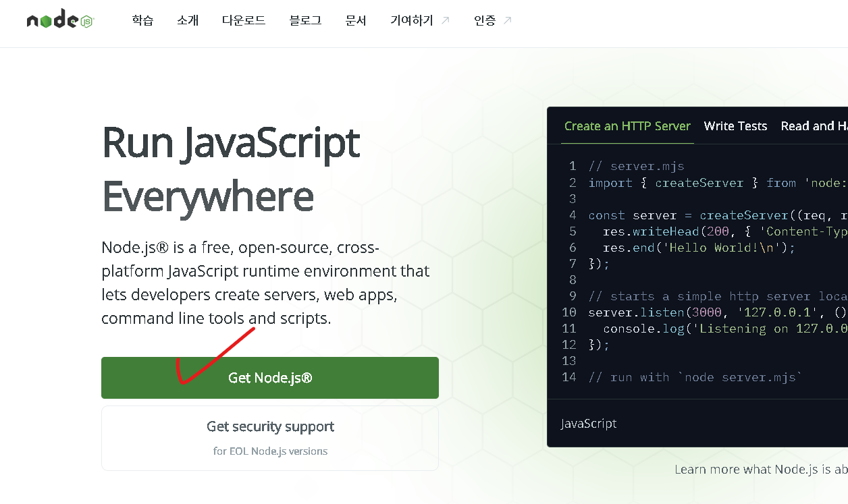Click the Node.js® description paragraph
This screenshot has width=848, height=504.
click(265, 283)
